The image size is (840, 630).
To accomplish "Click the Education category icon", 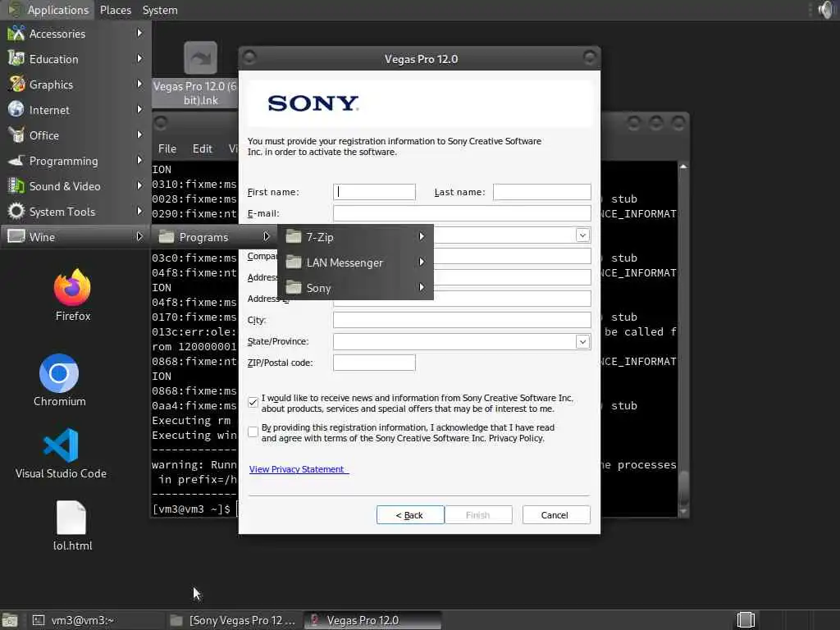I will tap(16, 59).
